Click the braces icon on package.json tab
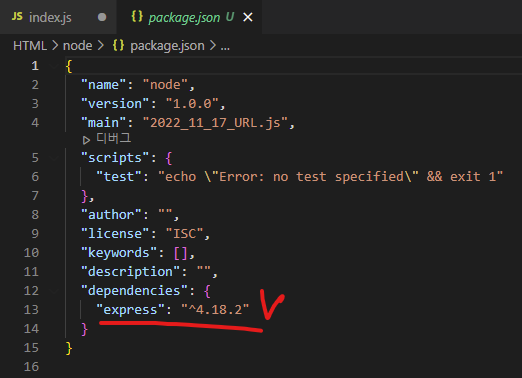The image size is (522, 378). [137, 16]
